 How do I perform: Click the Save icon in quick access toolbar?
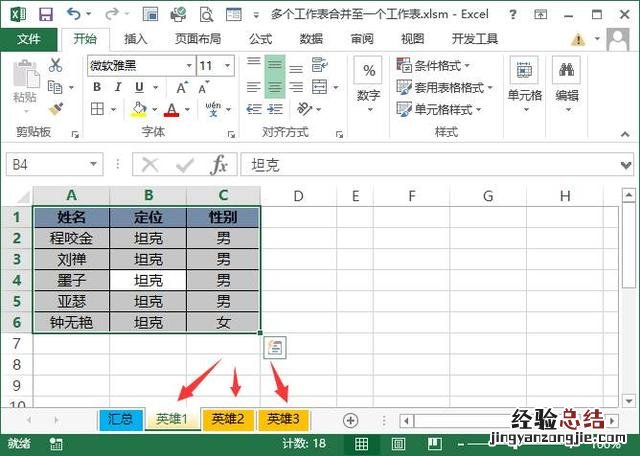click(x=46, y=15)
